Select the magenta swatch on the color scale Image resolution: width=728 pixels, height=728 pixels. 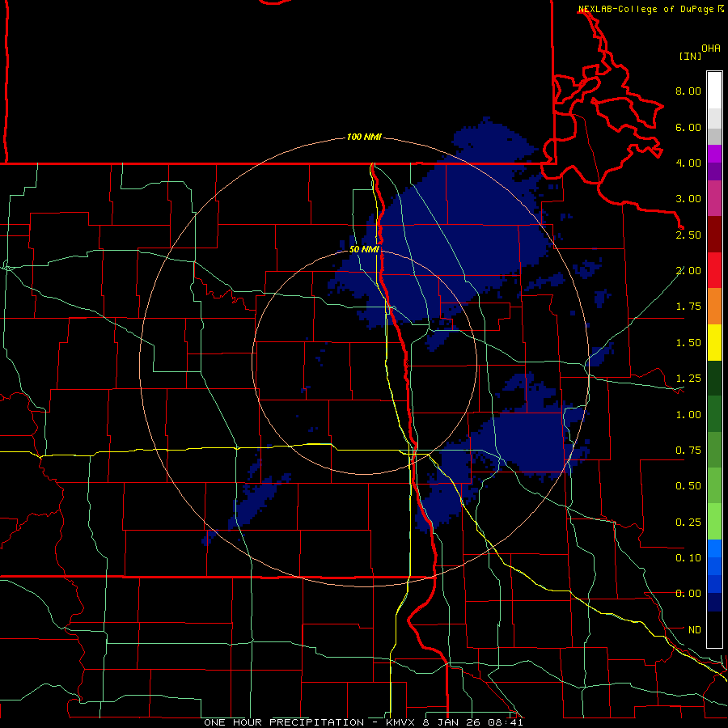click(714, 154)
